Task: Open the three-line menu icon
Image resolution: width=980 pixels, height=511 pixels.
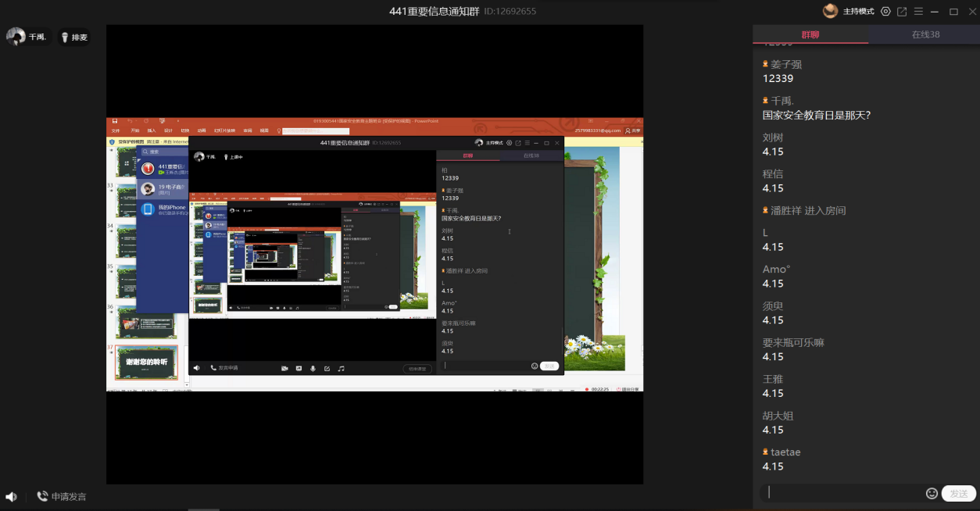Action: point(918,12)
